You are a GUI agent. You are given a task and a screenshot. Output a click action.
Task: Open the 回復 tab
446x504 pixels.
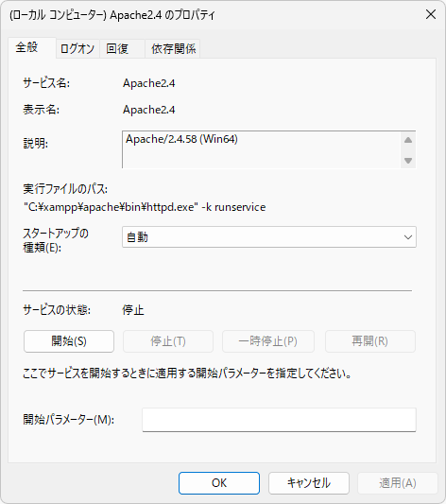point(122,49)
